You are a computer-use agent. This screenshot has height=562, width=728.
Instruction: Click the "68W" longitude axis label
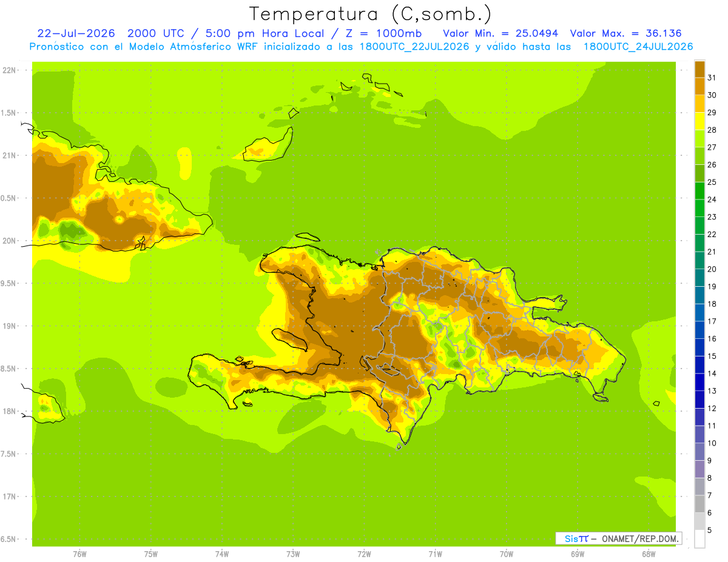[x=649, y=554]
